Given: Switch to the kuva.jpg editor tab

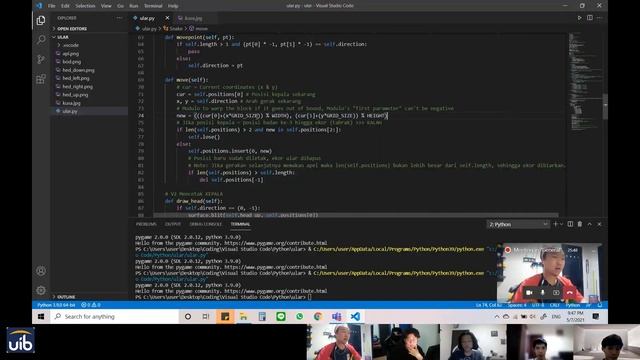Looking at the screenshot, I should (x=193, y=18).
